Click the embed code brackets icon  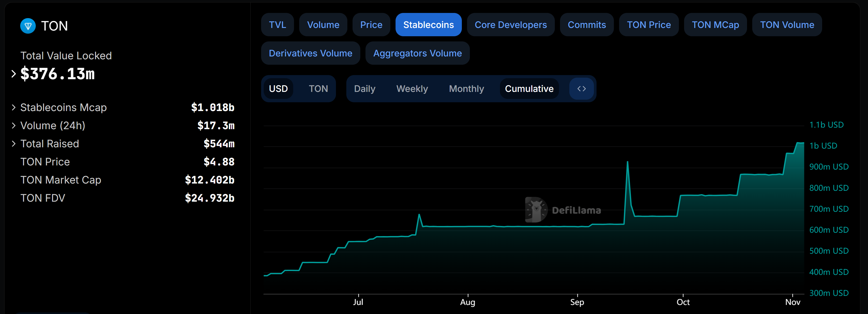coord(581,89)
